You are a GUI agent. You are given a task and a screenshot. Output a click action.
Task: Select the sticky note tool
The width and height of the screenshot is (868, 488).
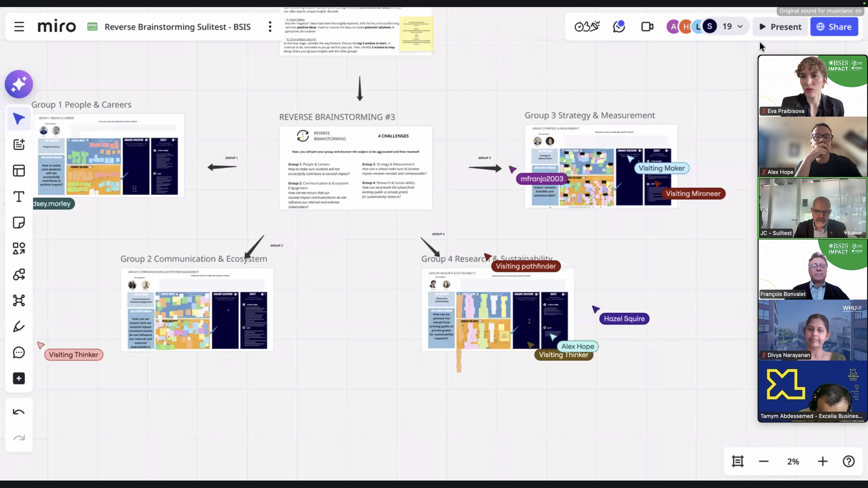pyautogui.click(x=19, y=223)
